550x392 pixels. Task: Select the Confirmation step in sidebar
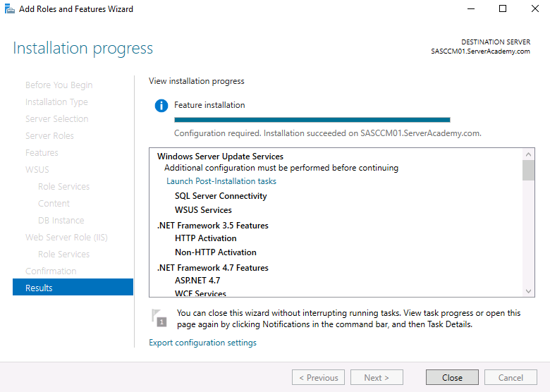[51, 271]
